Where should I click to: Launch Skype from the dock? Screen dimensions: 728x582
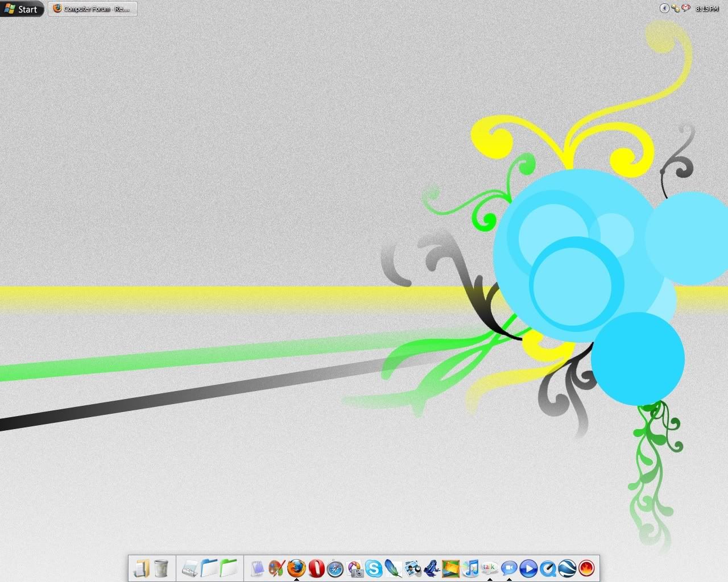tap(374, 568)
